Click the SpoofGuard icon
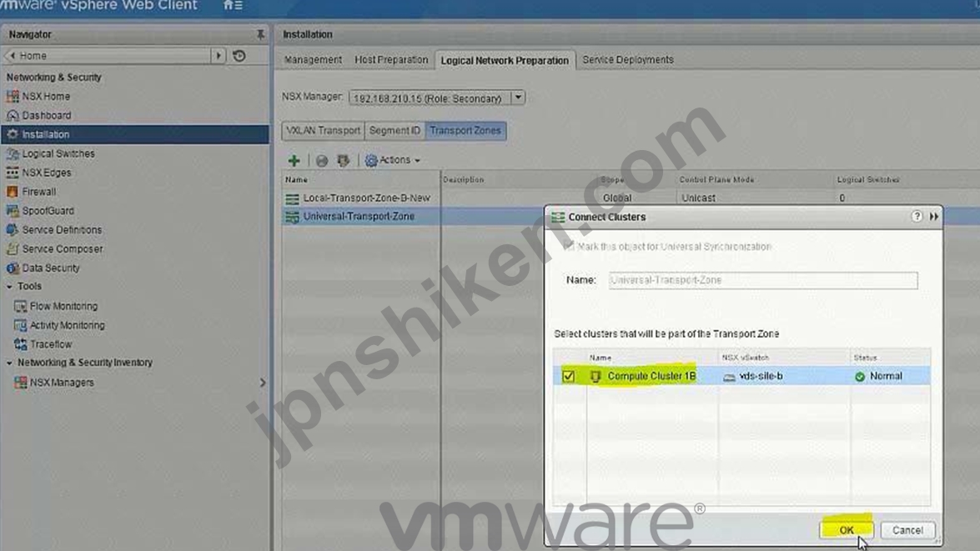 pos(13,211)
